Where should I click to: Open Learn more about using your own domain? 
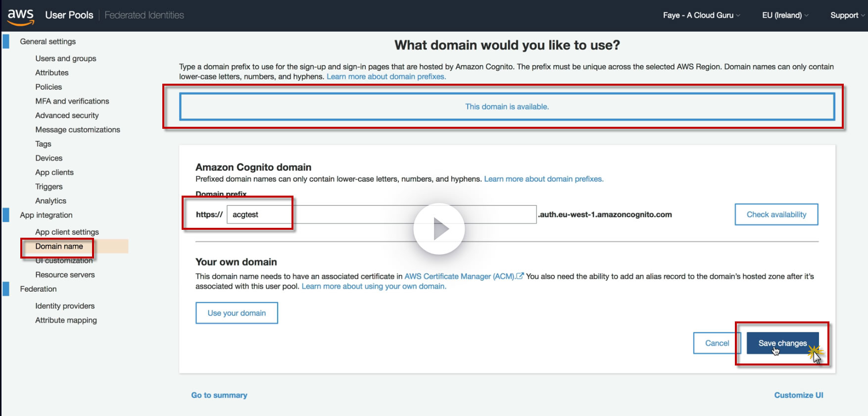pyautogui.click(x=374, y=286)
